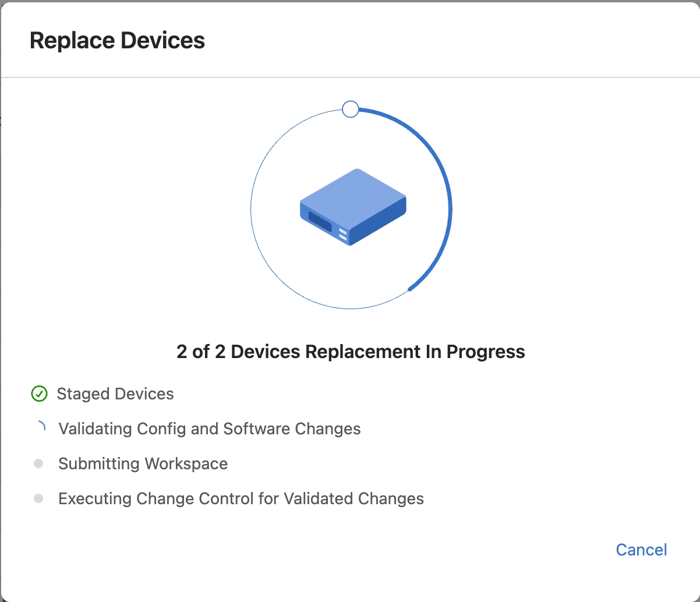Click the Replace Devices dialog title
Screen dimensions: 700x602
tap(117, 41)
